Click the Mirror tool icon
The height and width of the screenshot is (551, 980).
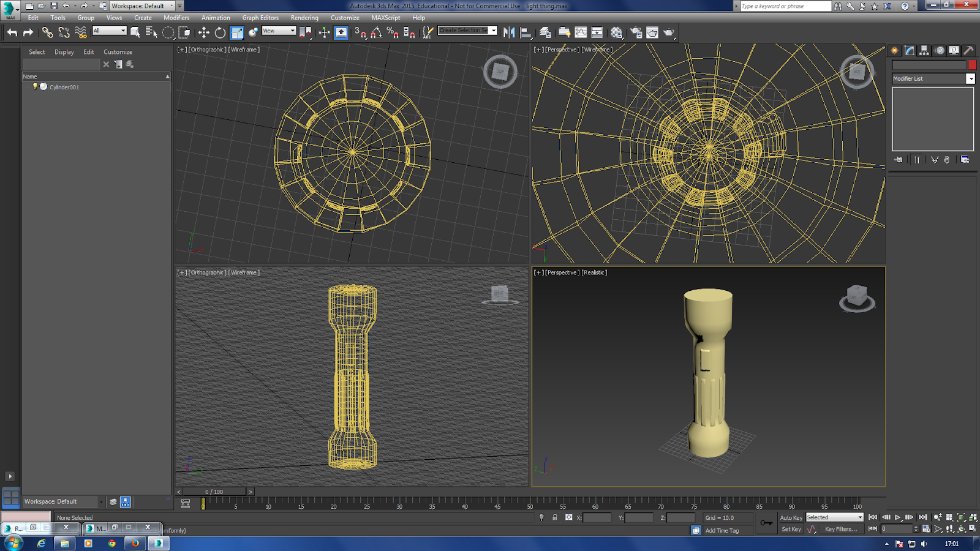pyautogui.click(x=509, y=32)
